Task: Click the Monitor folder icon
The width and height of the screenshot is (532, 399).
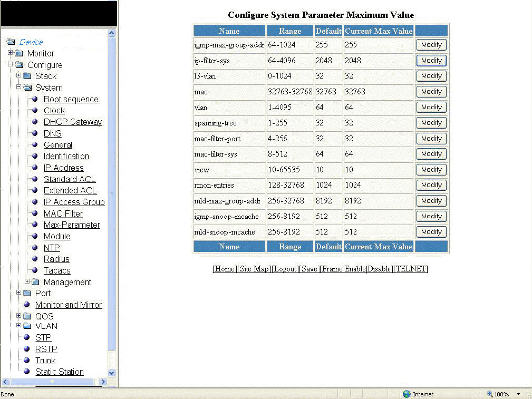Action: click(x=19, y=53)
